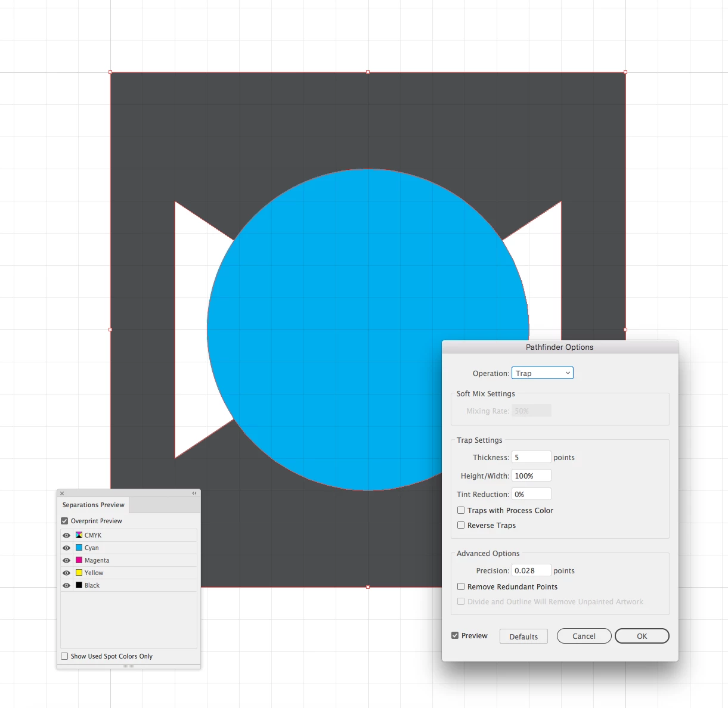Click the Magenta color swatch
The height and width of the screenshot is (708, 728).
79,560
